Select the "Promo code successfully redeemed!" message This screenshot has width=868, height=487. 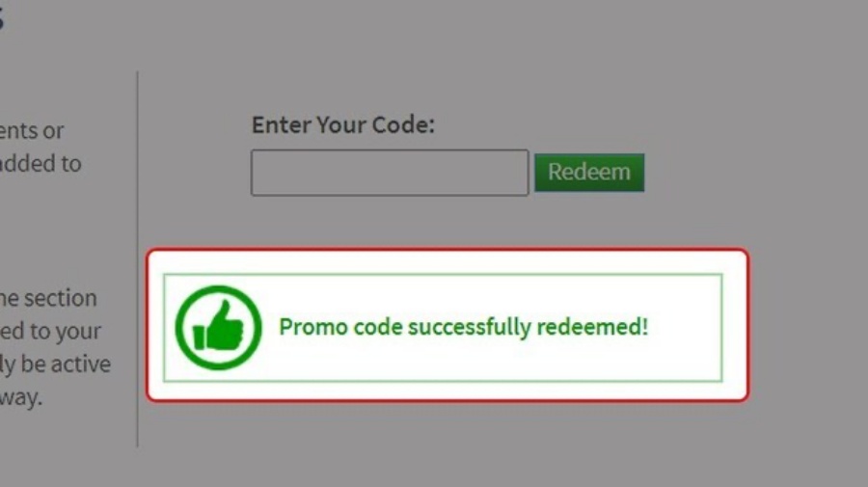coord(463,327)
